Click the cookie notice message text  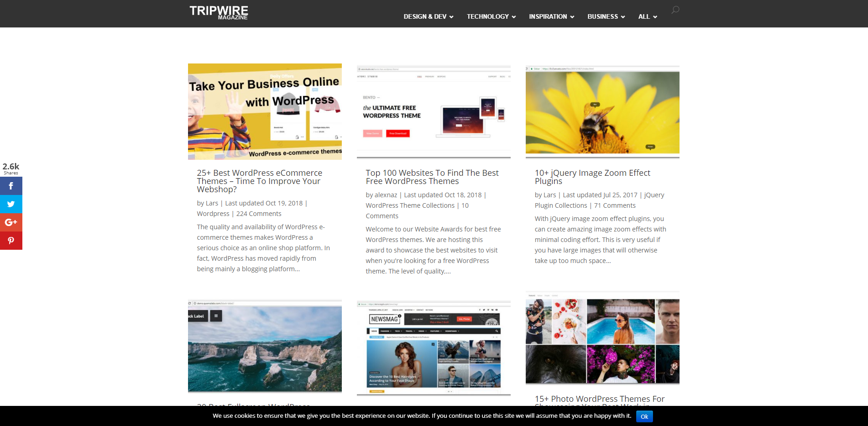(x=422, y=415)
